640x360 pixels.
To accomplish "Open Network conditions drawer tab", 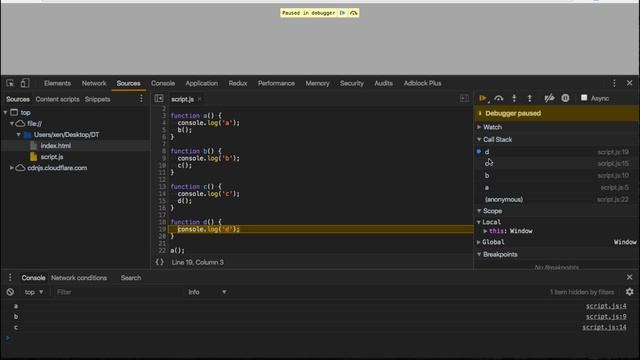I will pyautogui.click(x=79, y=278).
